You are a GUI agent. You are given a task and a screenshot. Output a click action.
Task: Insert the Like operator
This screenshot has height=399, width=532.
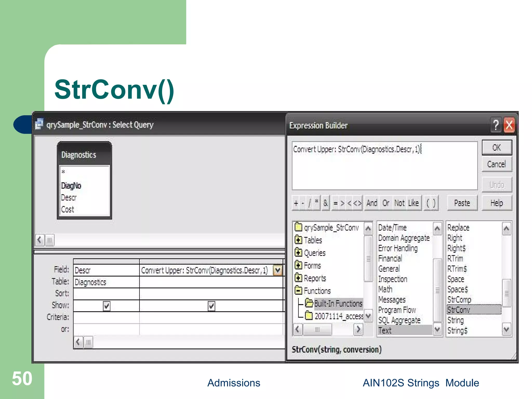click(413, 203)
